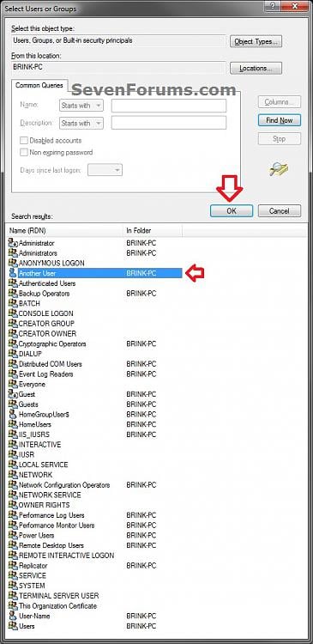Open the Name 'Starts with' dropdown
This screenshot has width=313, height=644.
coord(81,106)
